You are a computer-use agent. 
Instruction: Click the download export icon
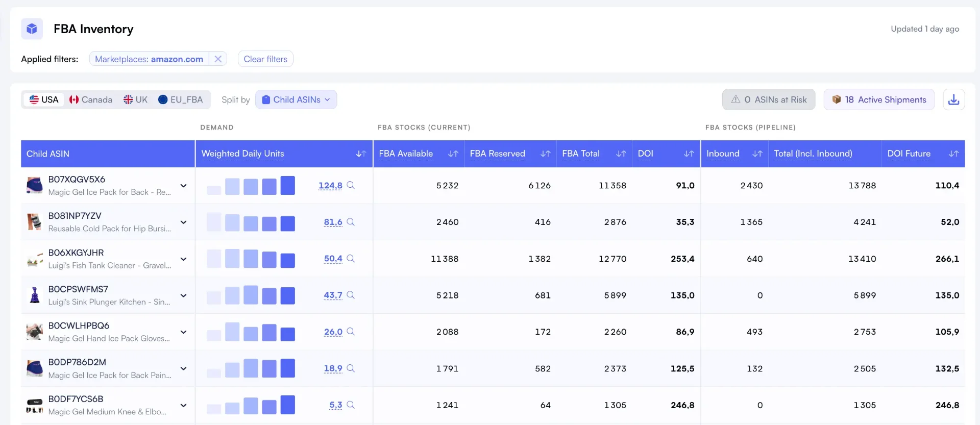pyautogui.click(x=953, y=99)
